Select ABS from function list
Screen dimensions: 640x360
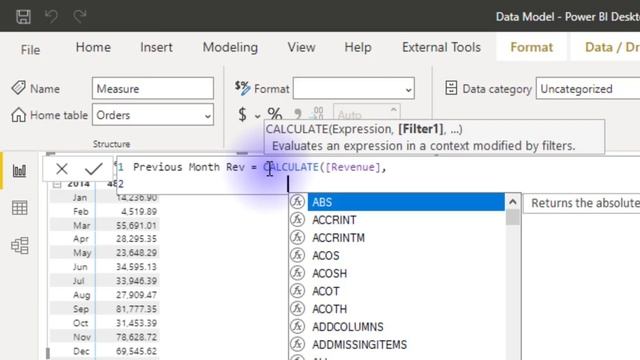click(x=406, y=202)
